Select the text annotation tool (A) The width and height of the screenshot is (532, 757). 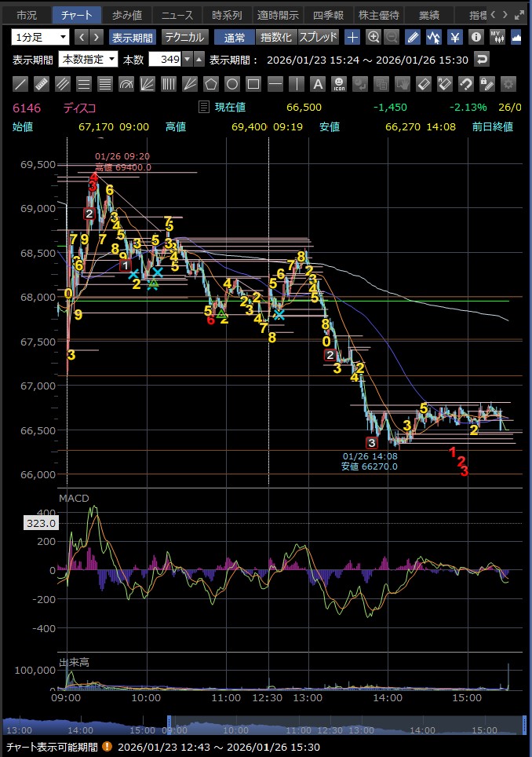317,83
